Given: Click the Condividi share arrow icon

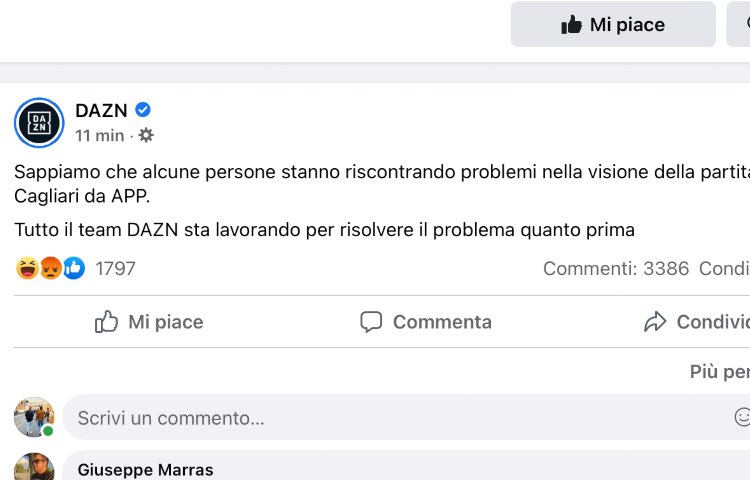Looking at the screenshot, I should click(656, 322).
